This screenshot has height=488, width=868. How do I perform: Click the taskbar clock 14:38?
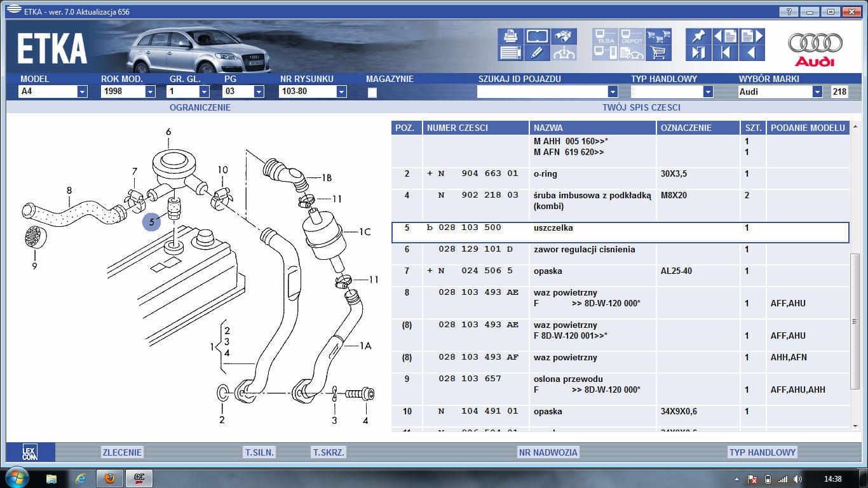[832, 479]
